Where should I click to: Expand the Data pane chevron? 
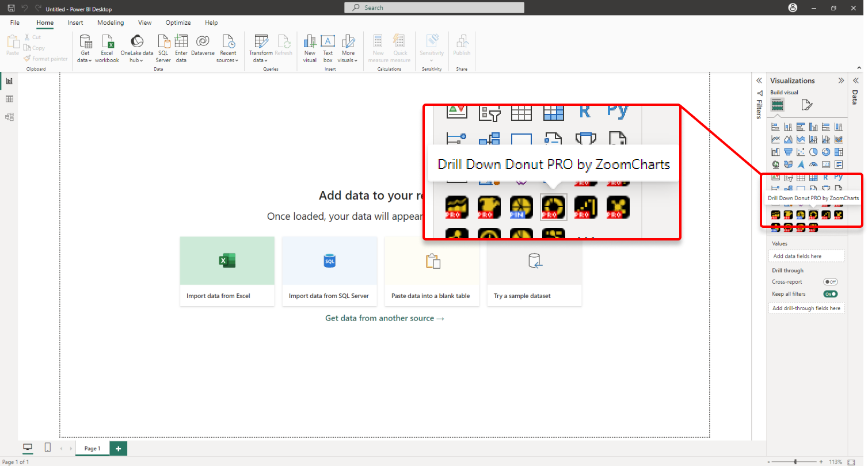(855, 81)
